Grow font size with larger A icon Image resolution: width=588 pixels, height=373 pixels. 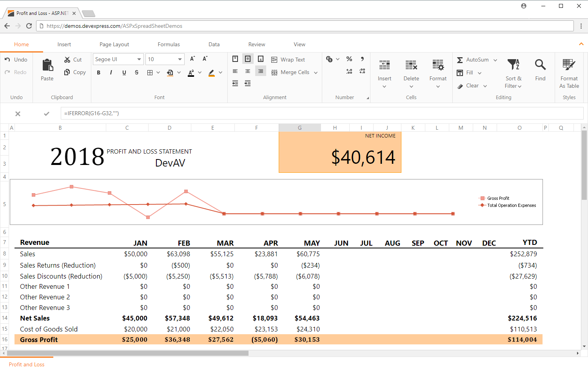[x=192, y=59]
